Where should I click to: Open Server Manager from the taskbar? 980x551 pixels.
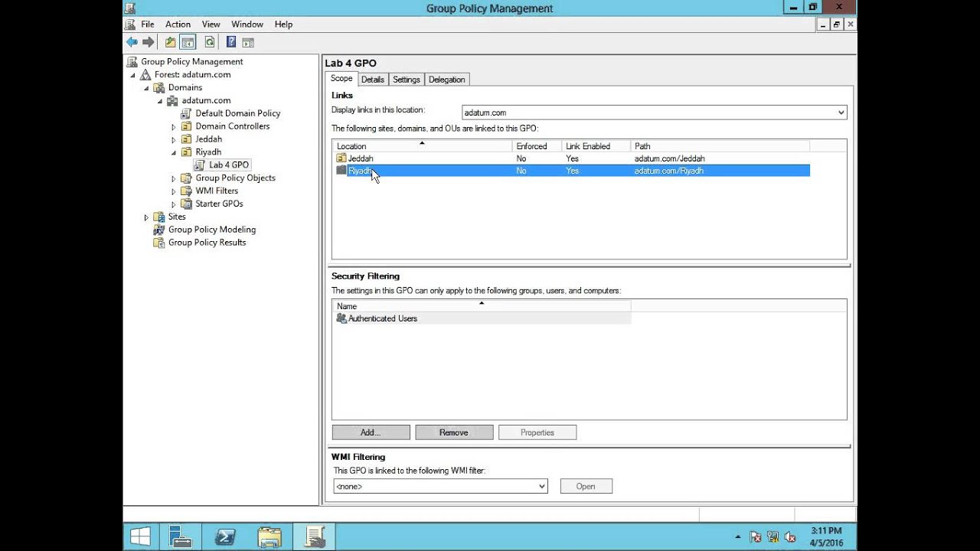(181, 536)
